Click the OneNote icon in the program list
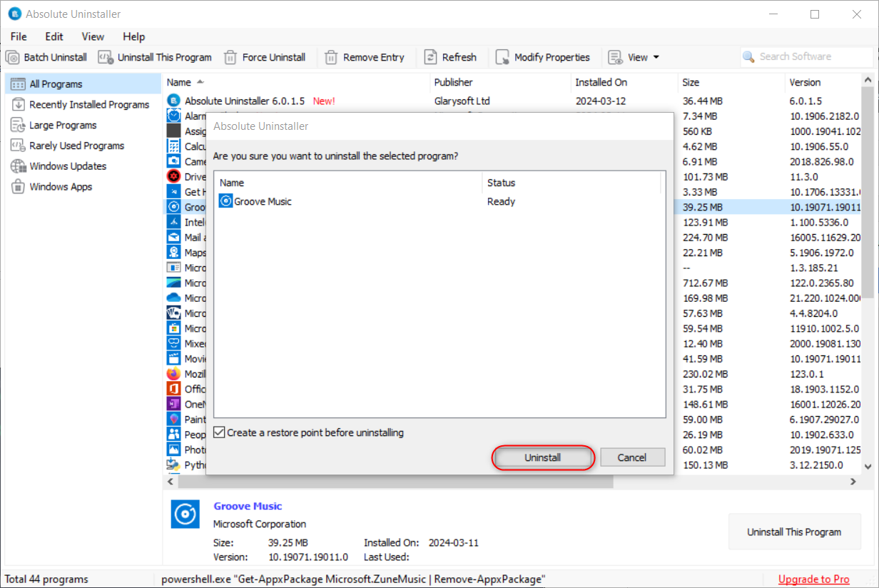 click(x=173, y=404)
